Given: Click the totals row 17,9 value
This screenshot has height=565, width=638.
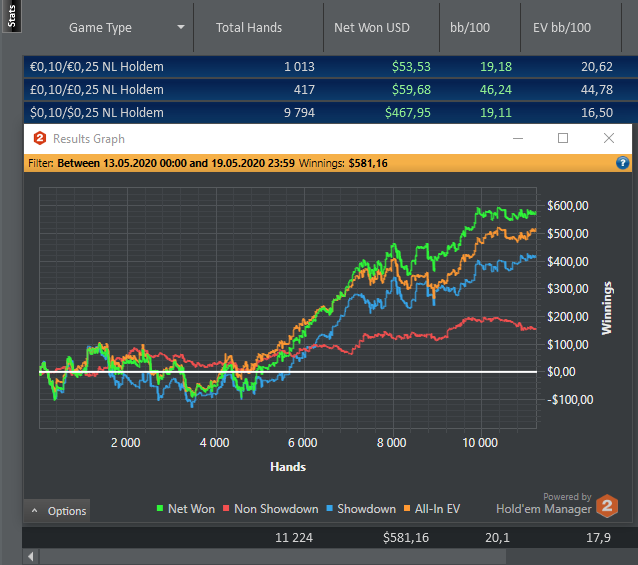Looking at the screenshot, I should (x=598, y=538).
